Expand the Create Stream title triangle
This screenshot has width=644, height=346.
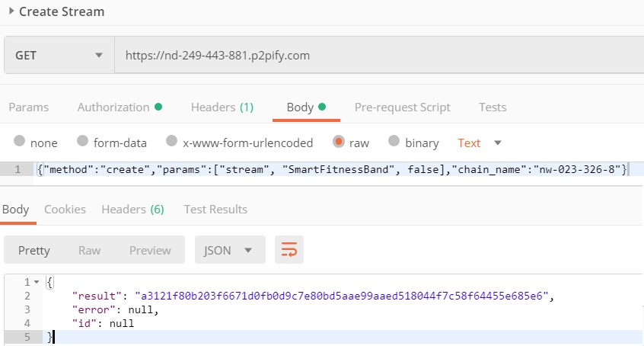(x=11, y=11)
